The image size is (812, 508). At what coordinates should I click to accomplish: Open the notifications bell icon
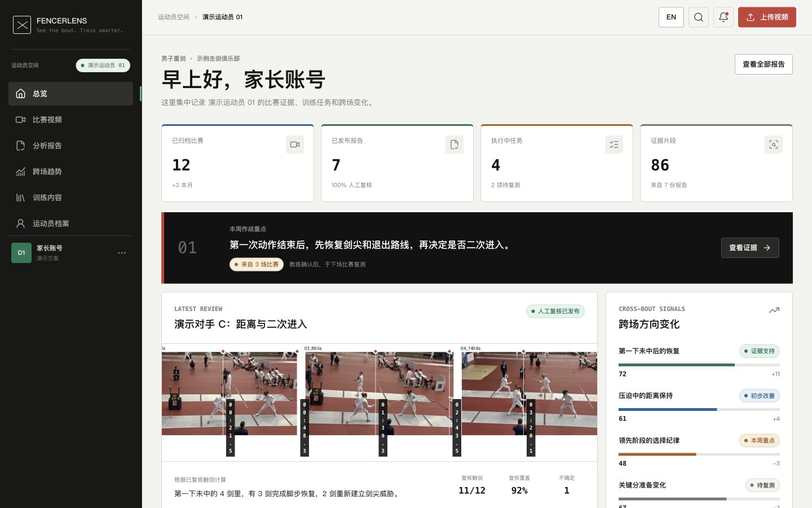[x=723, y=17]
